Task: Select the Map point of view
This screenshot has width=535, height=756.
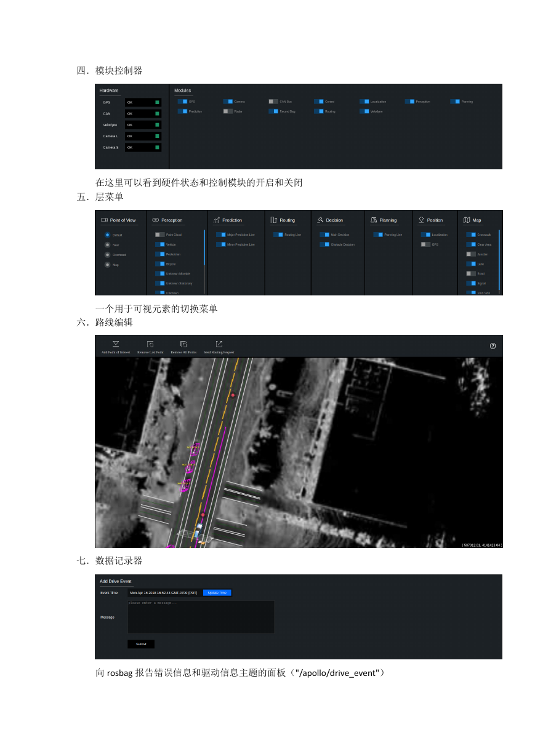Action: [108, 265]
